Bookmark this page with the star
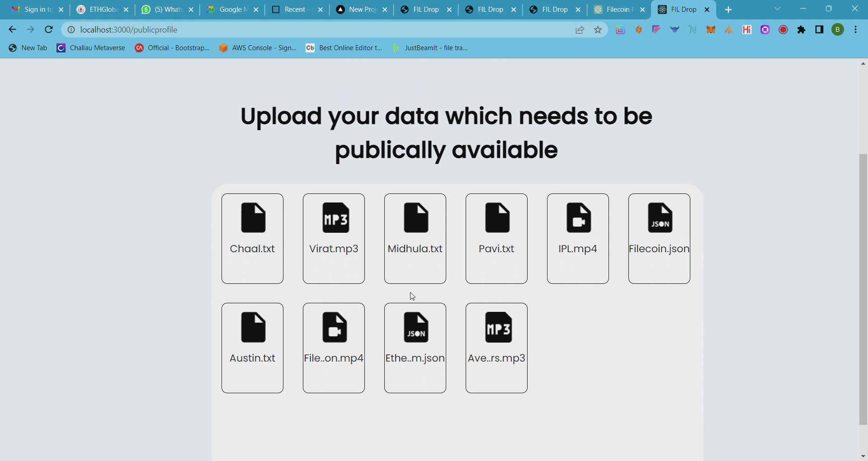 (x=598, y=30)
